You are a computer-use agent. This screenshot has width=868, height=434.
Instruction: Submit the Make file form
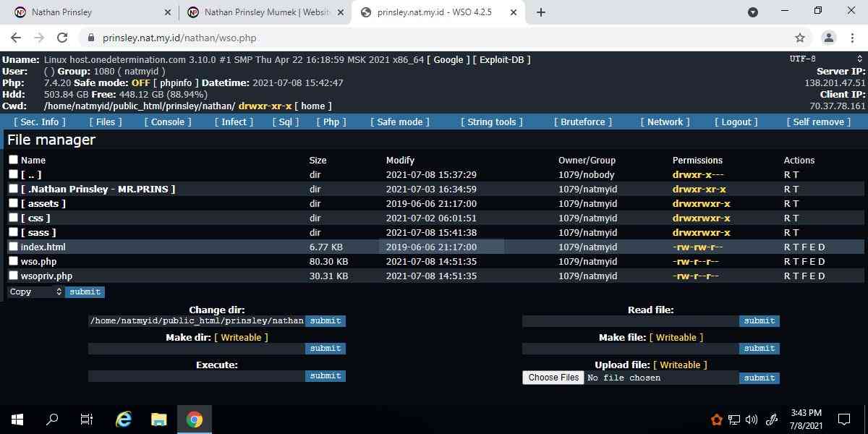coord(759,348)
